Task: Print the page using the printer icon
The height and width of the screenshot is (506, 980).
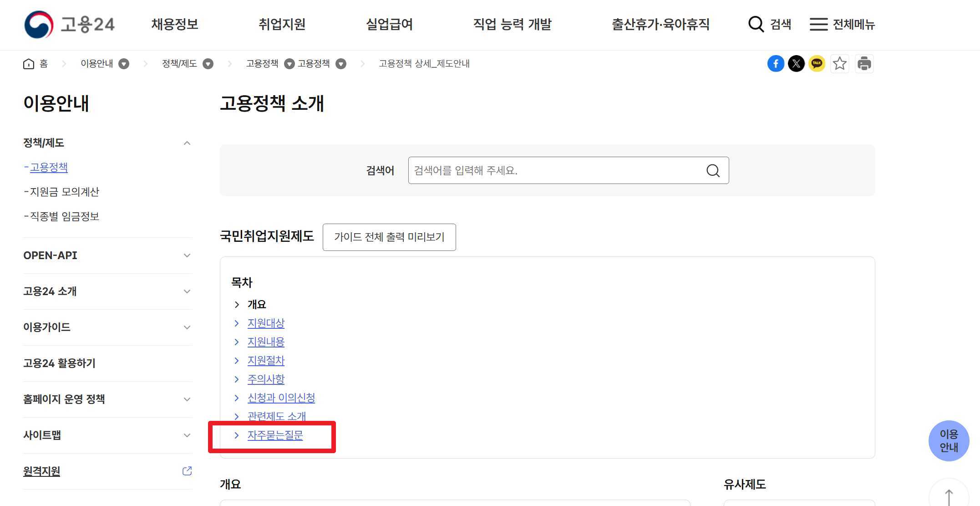Action: tap(864, 63)
